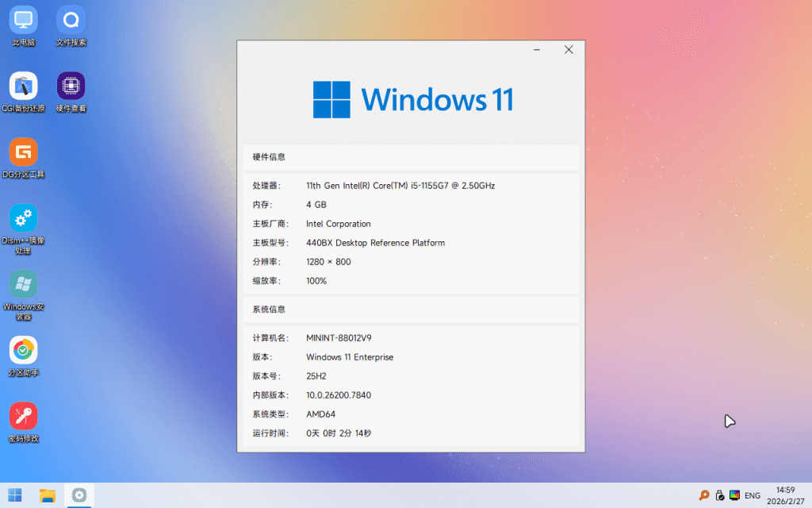Open the colorful display tray icon

[x=734, y=495]
